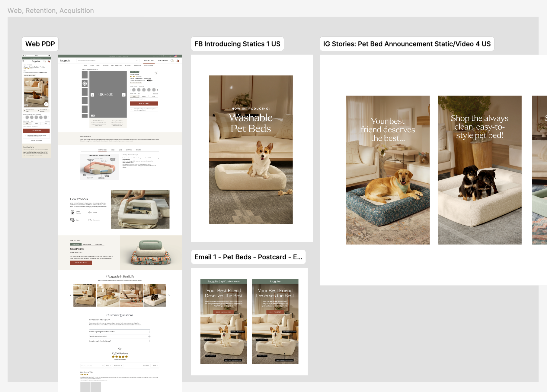Image resolution: width=547 pixels, height=392 pixels.
Task: Open cart bag icon in mobile PDP header
Action: tap(48, 61)
